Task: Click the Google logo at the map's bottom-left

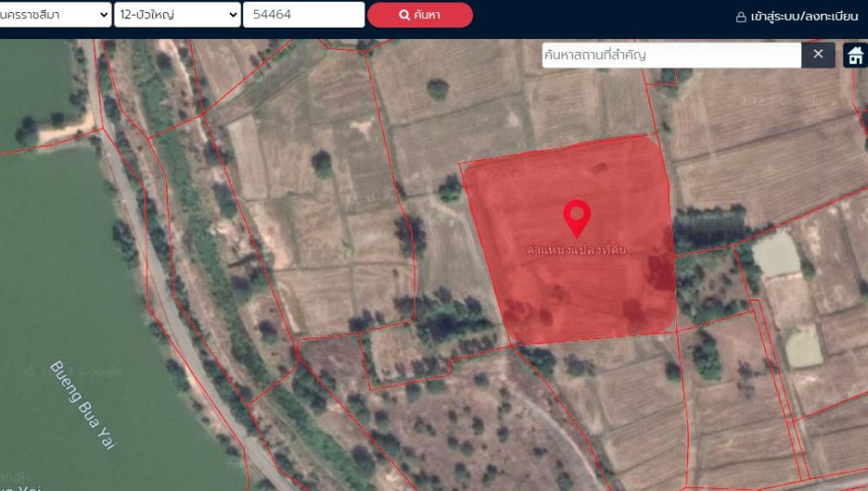Action: [x=17, y=476]
